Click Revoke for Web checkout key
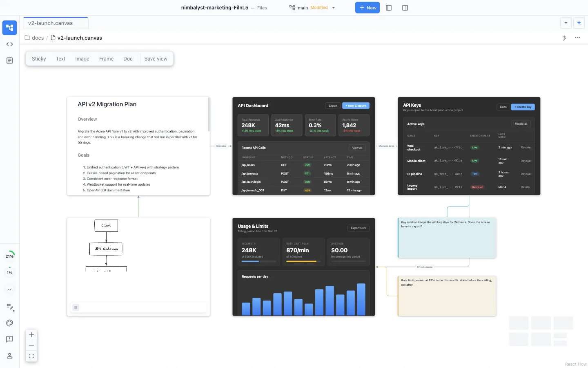This screenshot has height=368, width=588. tap(526, 148)
